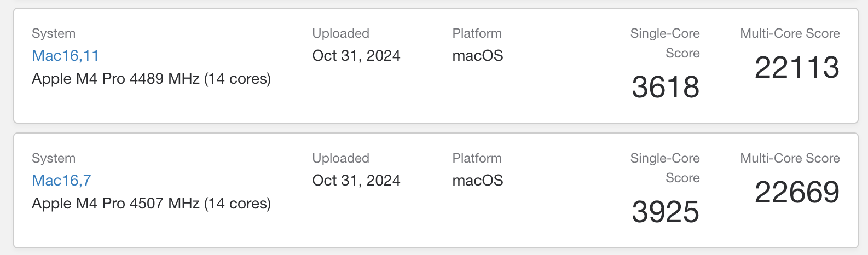Viewport: 868px width, 255px height.
Task: Click Multi-Core Score heading in first card
Action: pos(790,33)
